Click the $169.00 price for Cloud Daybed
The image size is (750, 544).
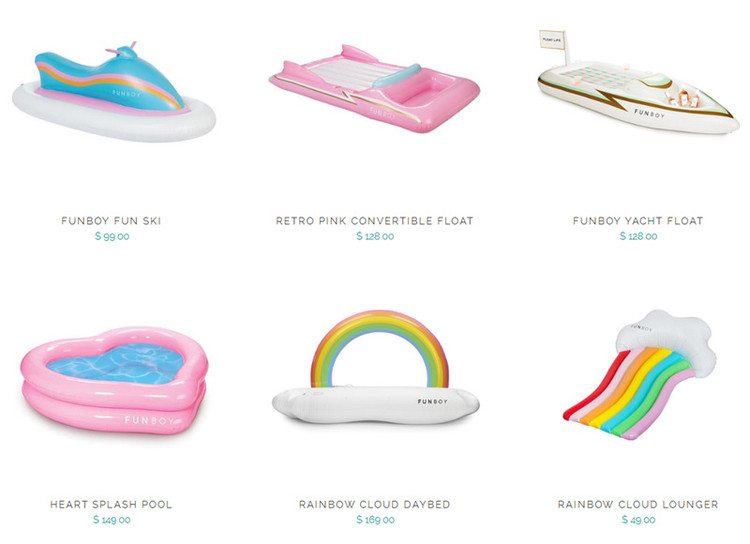[x=375, y=520]
